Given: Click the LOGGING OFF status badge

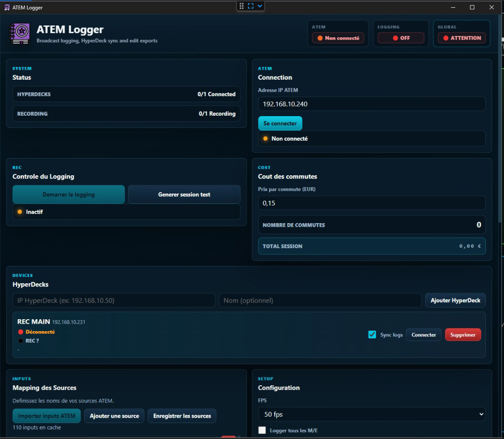Looking at the screenshot, I should (x=401, y=38).
